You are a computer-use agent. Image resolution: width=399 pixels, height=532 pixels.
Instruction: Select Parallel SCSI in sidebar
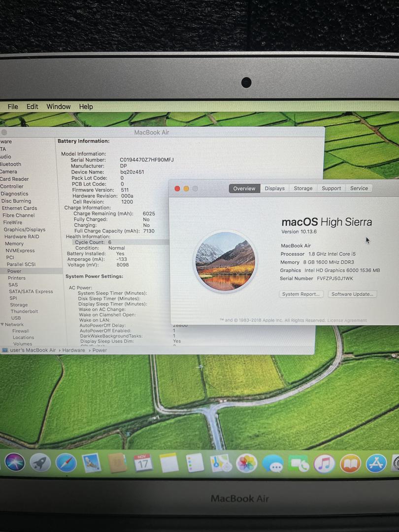tap(21, 265)
